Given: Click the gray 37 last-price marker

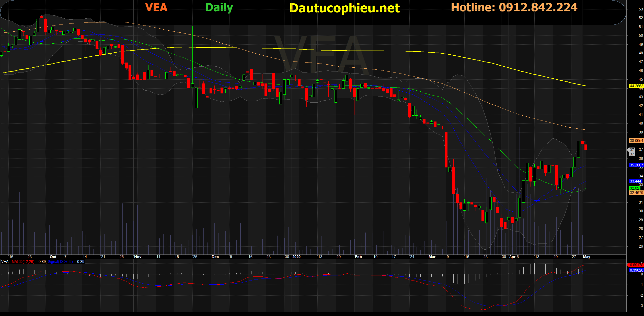Looking at the screenshot, I should pyautogui.click(x=632, y=152).
